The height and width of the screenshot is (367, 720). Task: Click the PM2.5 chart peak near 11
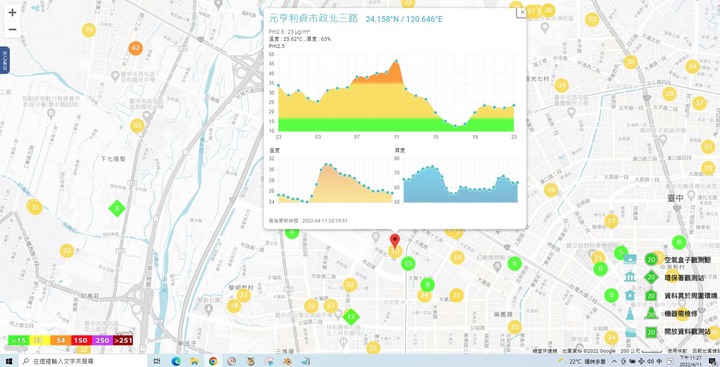tap(396, 61)
